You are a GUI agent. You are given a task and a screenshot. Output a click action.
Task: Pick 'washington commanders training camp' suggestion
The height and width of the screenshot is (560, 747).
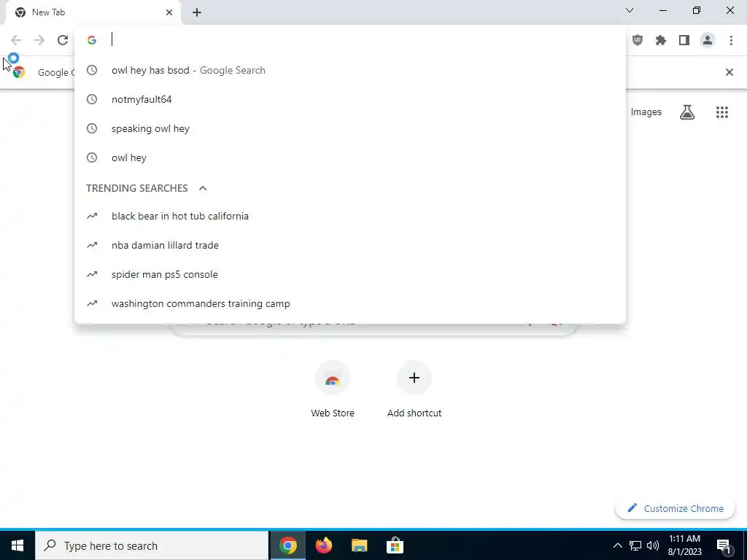tap(350, 303)
